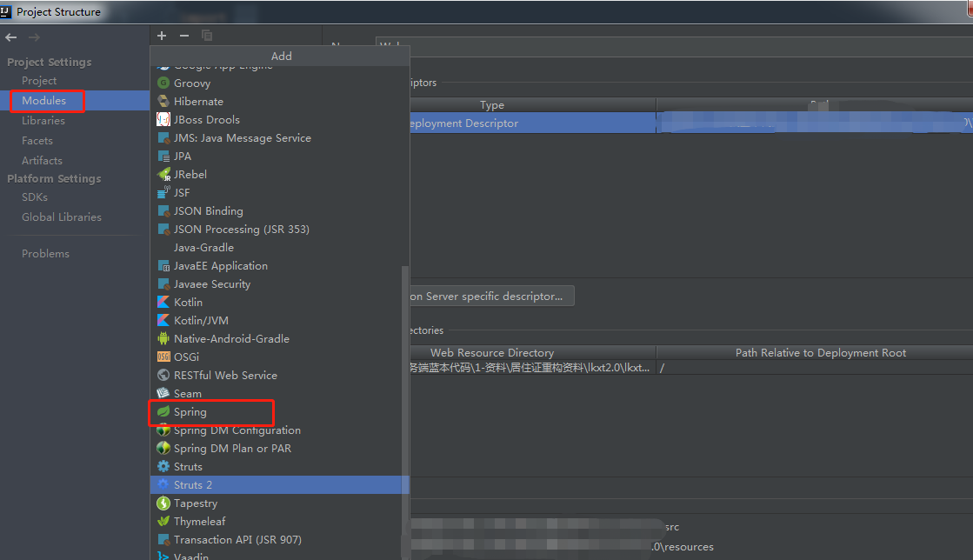Click the Groovy green icon
Screen dimensions: 973x560
point(163,83)
